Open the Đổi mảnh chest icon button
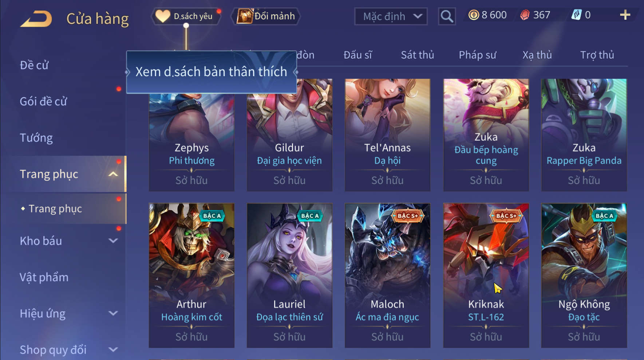The image size is (644, 360). point(266,16)
